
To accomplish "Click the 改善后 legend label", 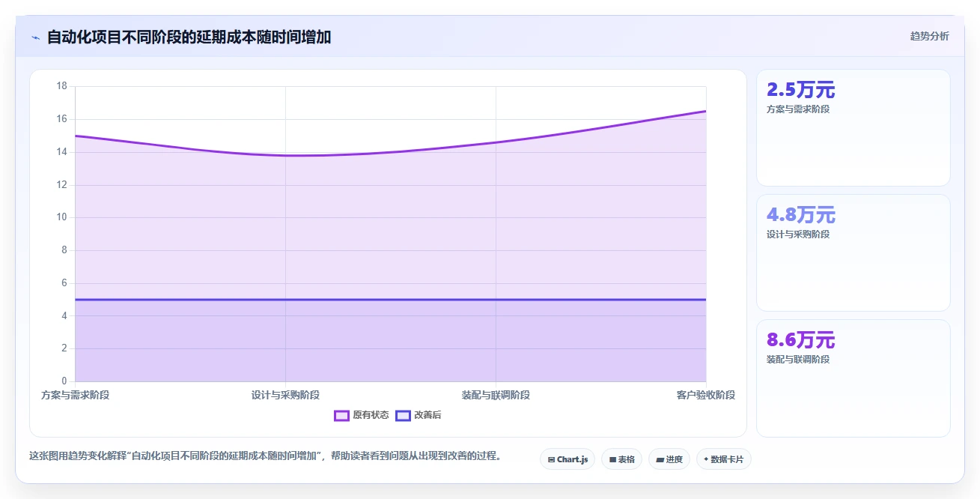I will tap(427, 415).
